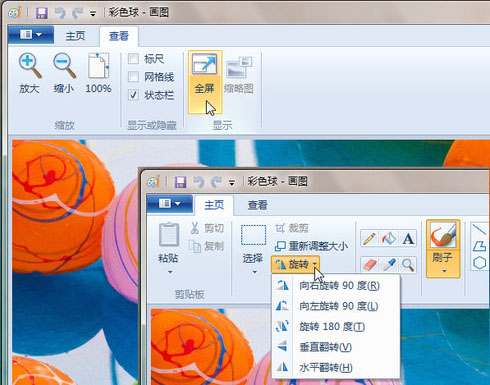
Task: Expand the 刷子 brushes dropdown arrow
Action: (x=444, y=271)
